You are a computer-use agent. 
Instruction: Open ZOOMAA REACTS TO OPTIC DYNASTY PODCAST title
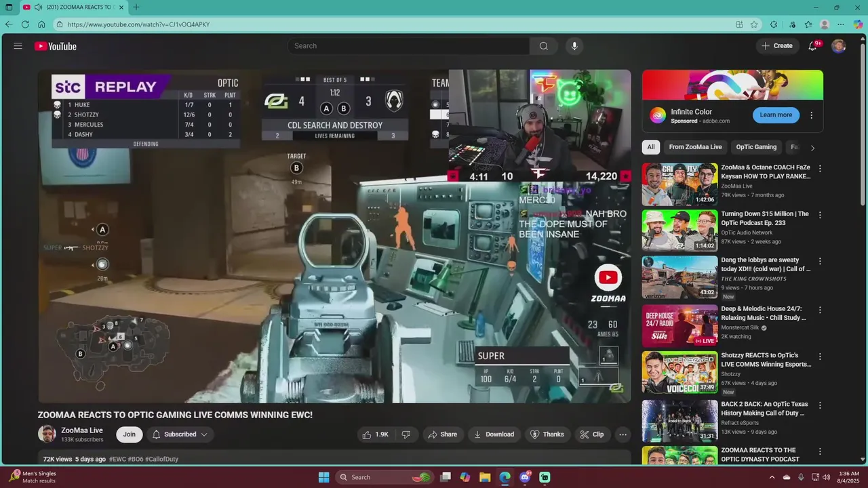pos(760,455)
